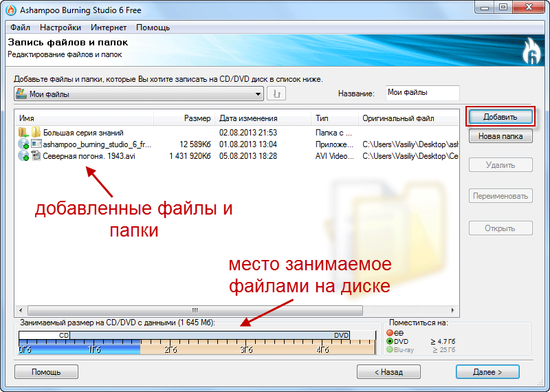Click the scrollbar left arrow
550x392 pixels.
pyautogui.click(x=21, y=310)
